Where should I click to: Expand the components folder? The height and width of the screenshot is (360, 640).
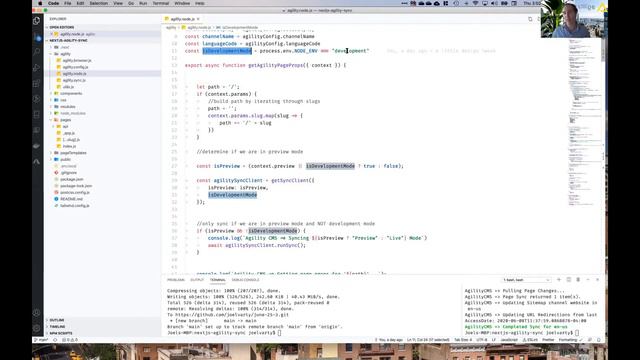71,93
